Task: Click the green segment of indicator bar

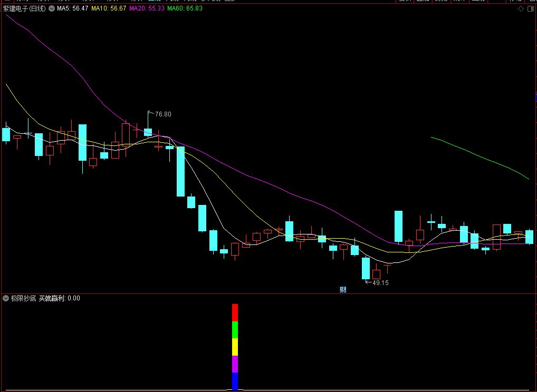Action: 235,330
